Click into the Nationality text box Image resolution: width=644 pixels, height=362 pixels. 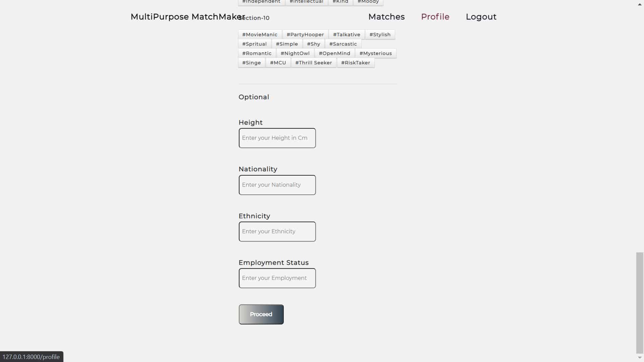pos(277,185)
